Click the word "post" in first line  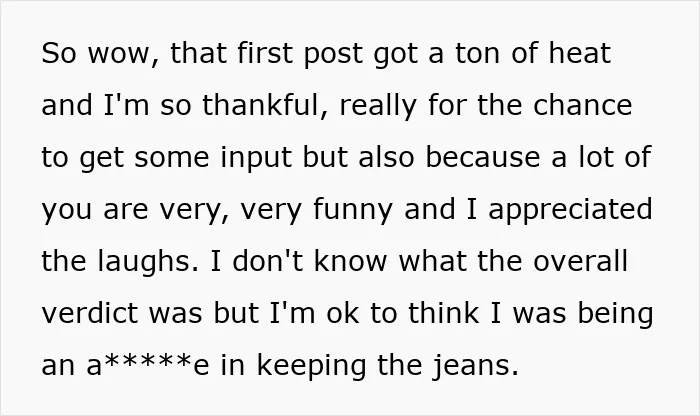(333, 54)
